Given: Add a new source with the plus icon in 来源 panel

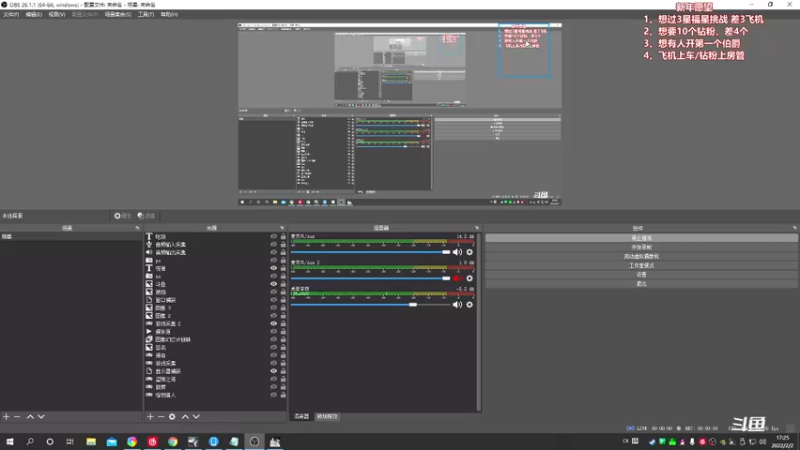Looking at the screenshot, I should coord(150,417).
